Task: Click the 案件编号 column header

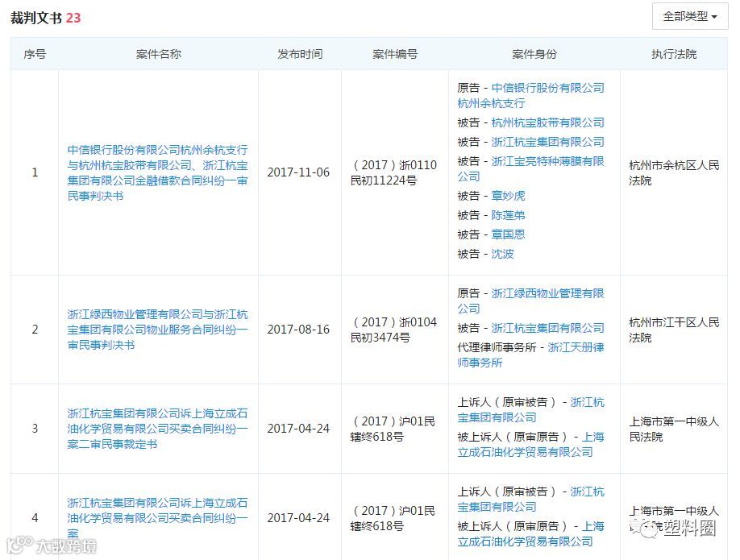Action: point(395,54)
